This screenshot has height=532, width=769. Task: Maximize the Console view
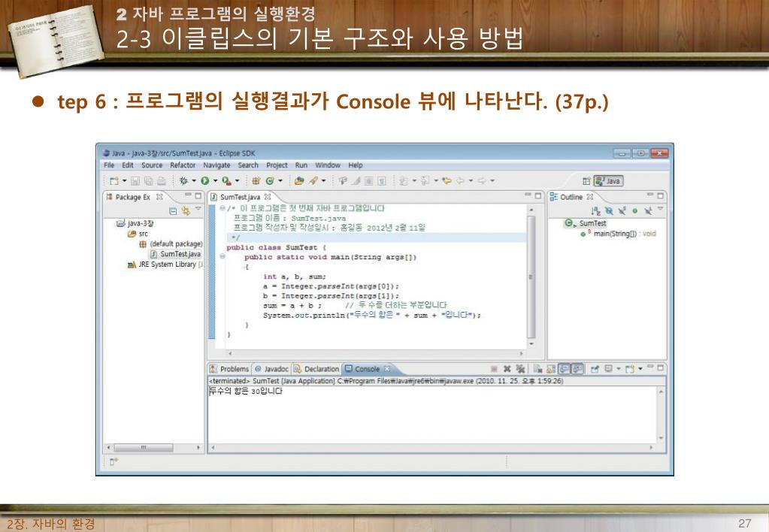[661, 367]
